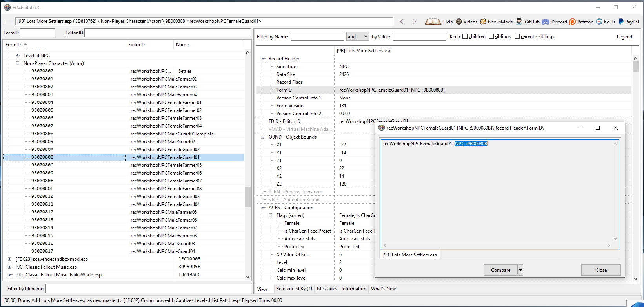The height and width of the screenshot is (307, 644).
Task: Toggle the parent's siblings checkbox
Action: pyautogui.click(x=517, y=36)
